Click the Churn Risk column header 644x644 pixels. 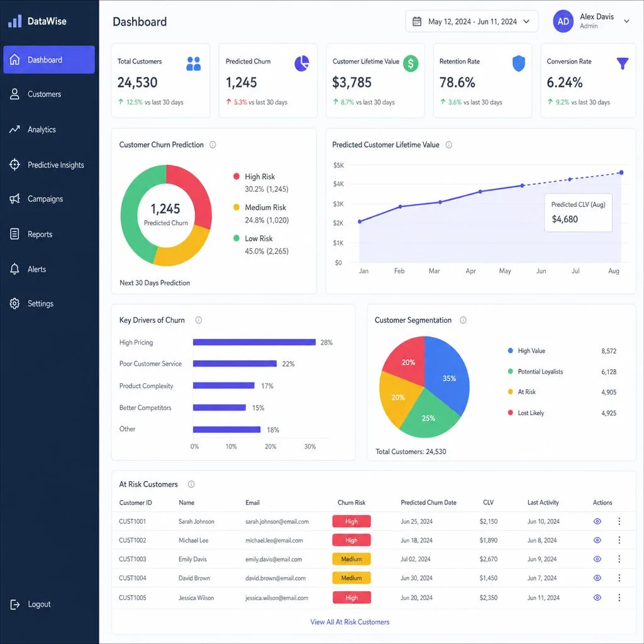coord(352,502)
